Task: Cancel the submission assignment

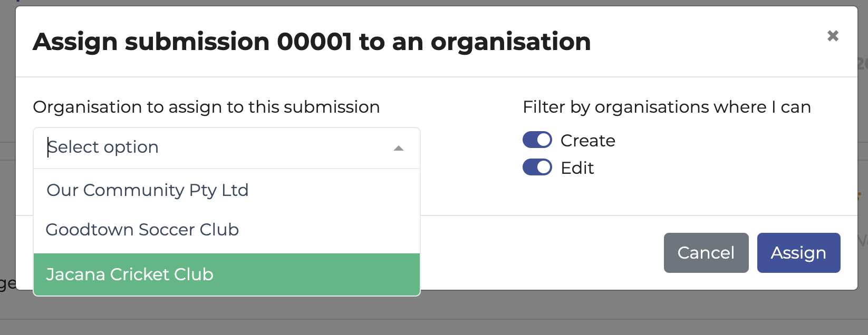Action: 706,253
